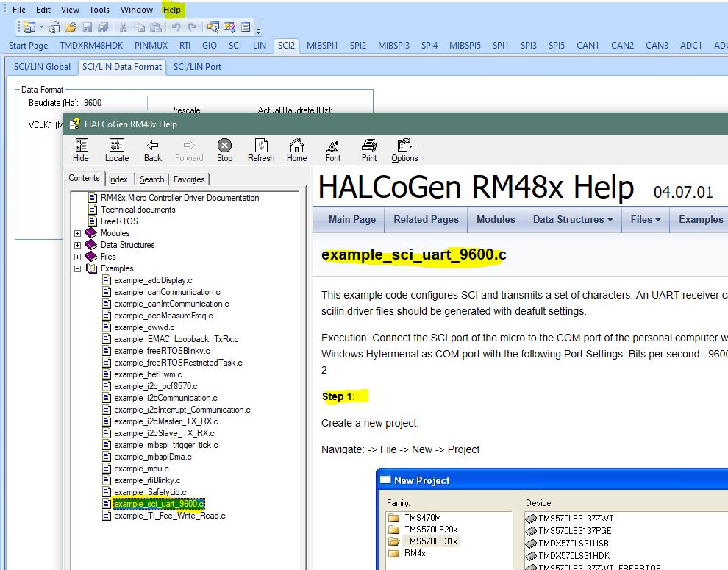
Task: Select the FreeRTOS tree item
Action: tap(119, 221)
